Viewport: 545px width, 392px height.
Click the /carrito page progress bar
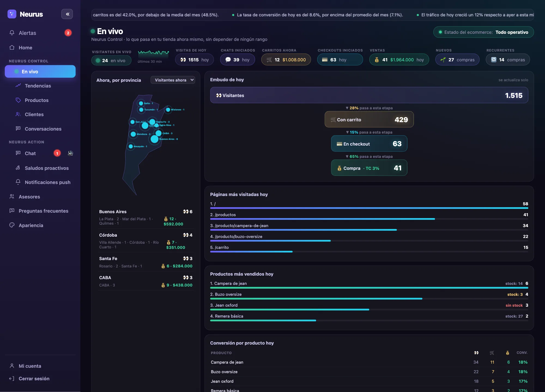coord(369,252)
